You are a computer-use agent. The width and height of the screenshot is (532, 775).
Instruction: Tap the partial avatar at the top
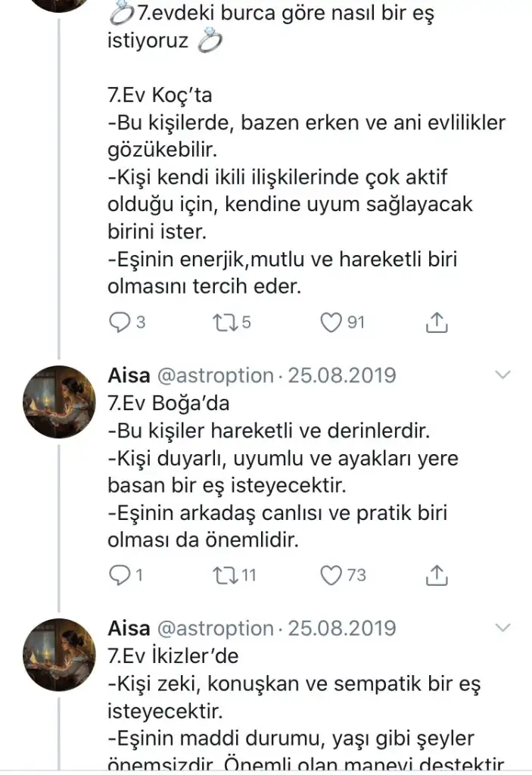point(60,6)
